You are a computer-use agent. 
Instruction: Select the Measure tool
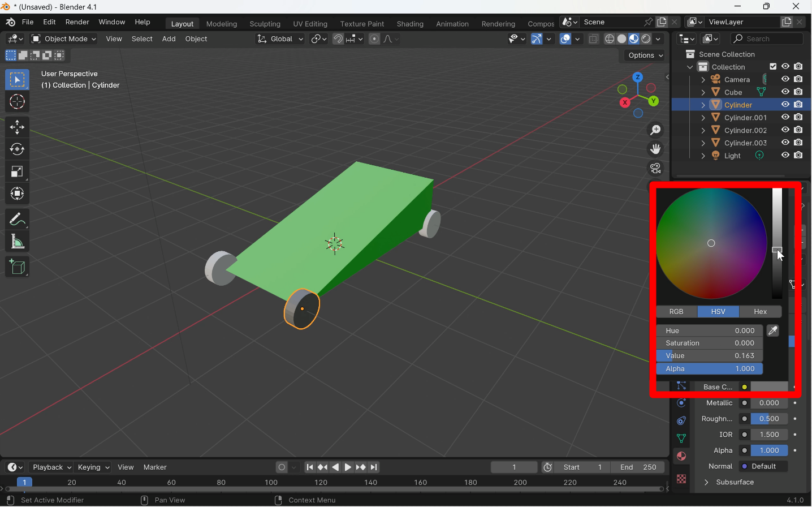(x=17, y=242)
